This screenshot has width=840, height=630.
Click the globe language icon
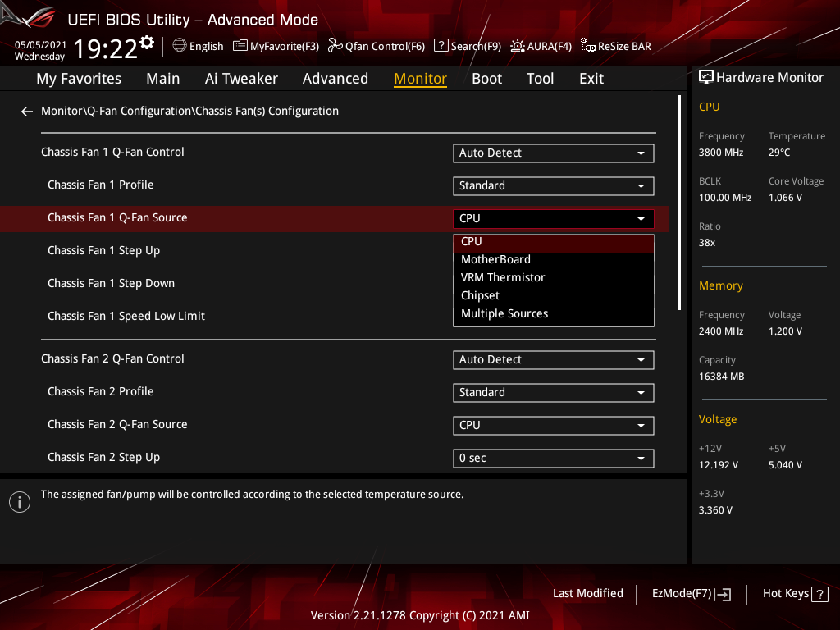tap(180, 46)
